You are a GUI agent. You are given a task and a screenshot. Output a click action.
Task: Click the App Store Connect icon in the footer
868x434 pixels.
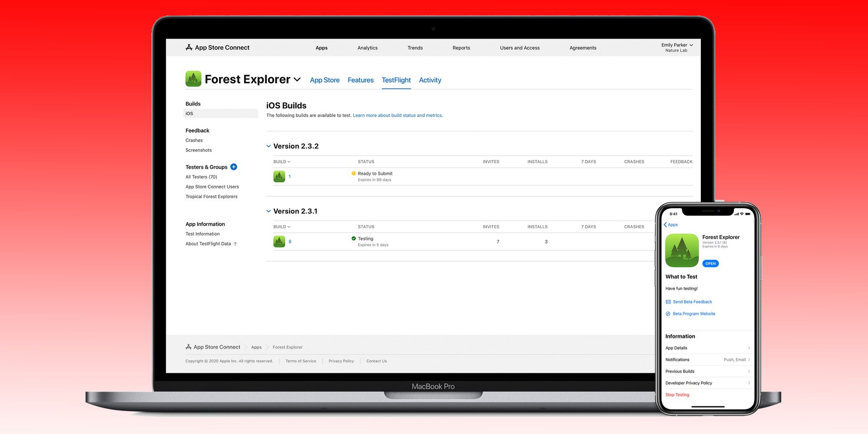point(188,346)
